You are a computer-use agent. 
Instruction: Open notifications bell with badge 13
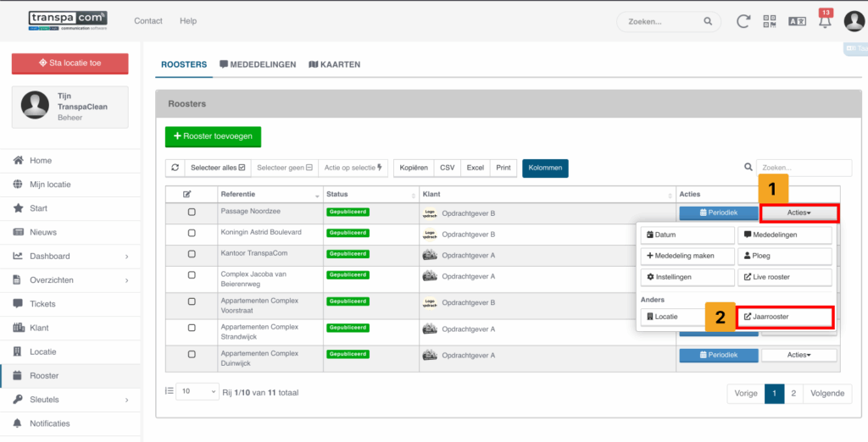click(824, 21)
